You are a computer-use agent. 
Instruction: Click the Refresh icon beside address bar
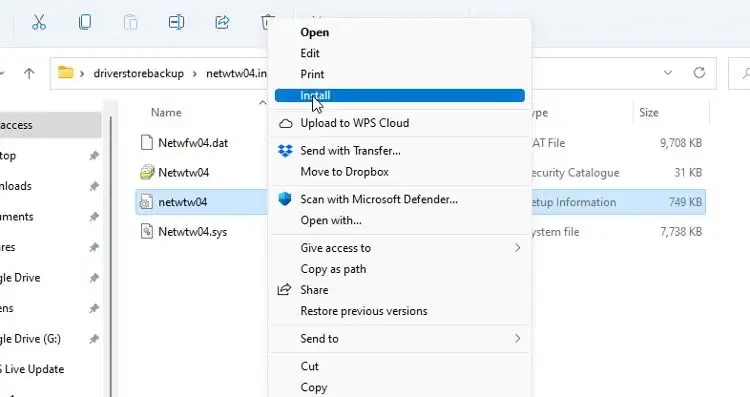[x=699, y=73]
